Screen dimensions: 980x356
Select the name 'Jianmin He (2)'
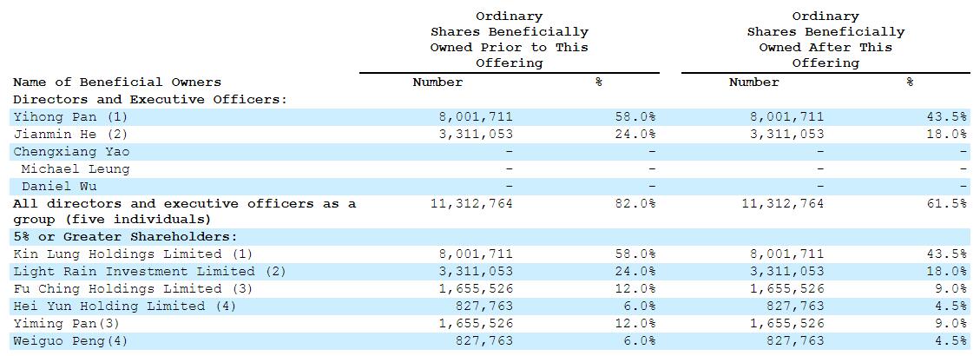[x=70, y=134]
